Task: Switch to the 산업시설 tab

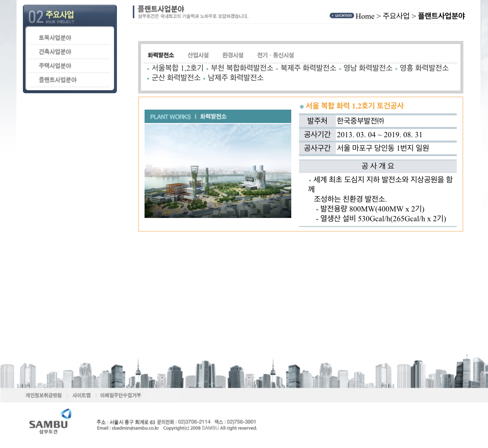Action: (198, 55)
